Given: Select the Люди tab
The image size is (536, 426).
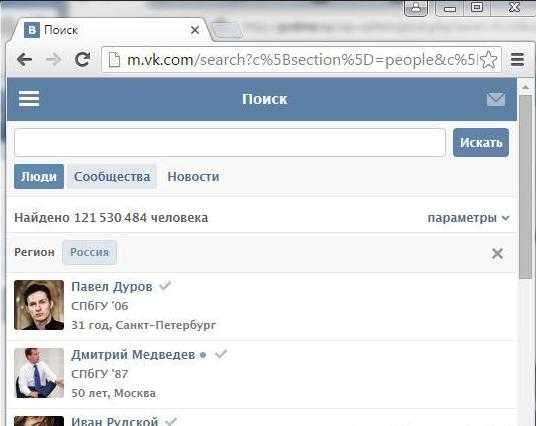Looking at the screenshot, I should 39,176.
